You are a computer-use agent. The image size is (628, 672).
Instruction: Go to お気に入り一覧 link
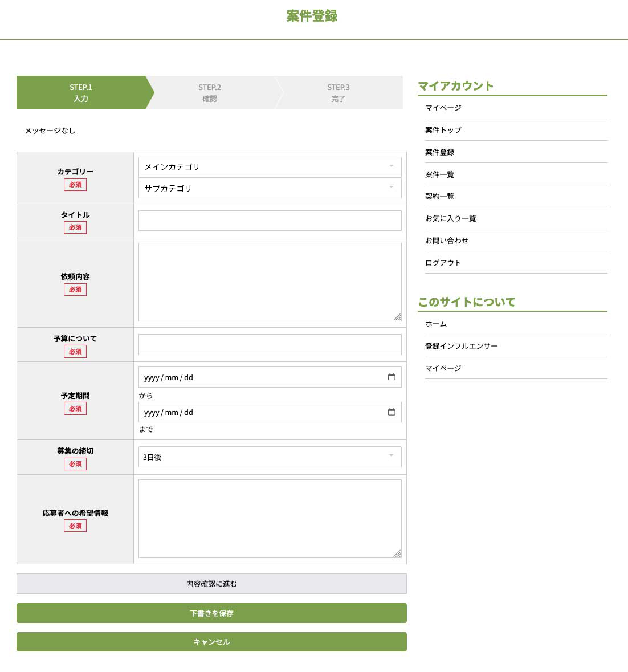pos(451,218)
